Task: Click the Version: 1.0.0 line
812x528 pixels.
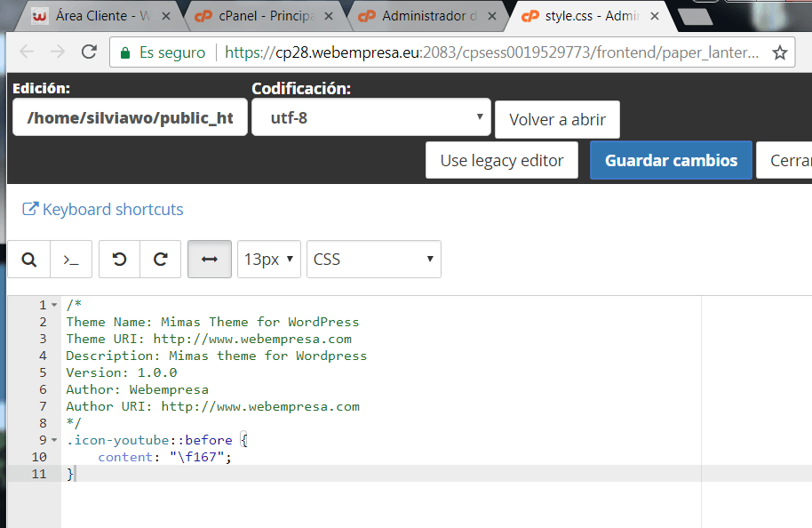Action: [x=122, y=372]
